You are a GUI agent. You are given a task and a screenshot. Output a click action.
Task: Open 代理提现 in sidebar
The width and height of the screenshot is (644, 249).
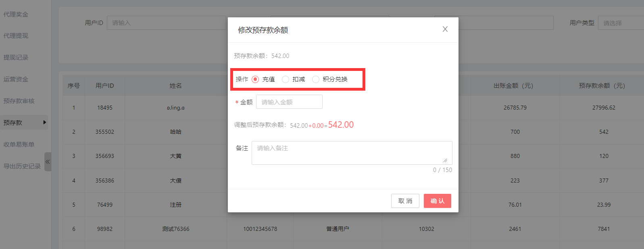[x=16, y=36]
